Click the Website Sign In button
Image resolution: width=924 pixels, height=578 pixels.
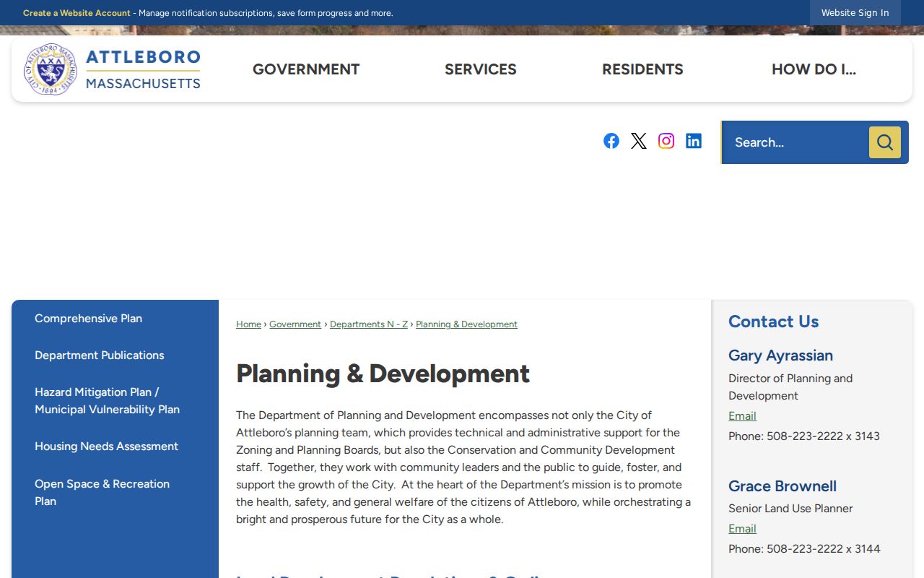coord(855,13)
